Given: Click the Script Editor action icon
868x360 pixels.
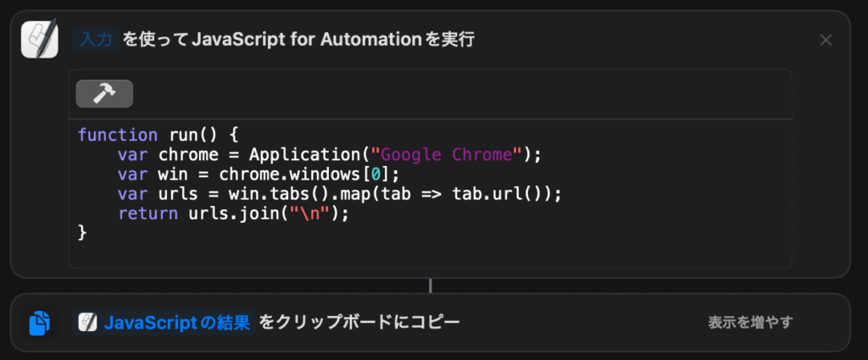Looking at the screenshot, I should click(39, 39).
